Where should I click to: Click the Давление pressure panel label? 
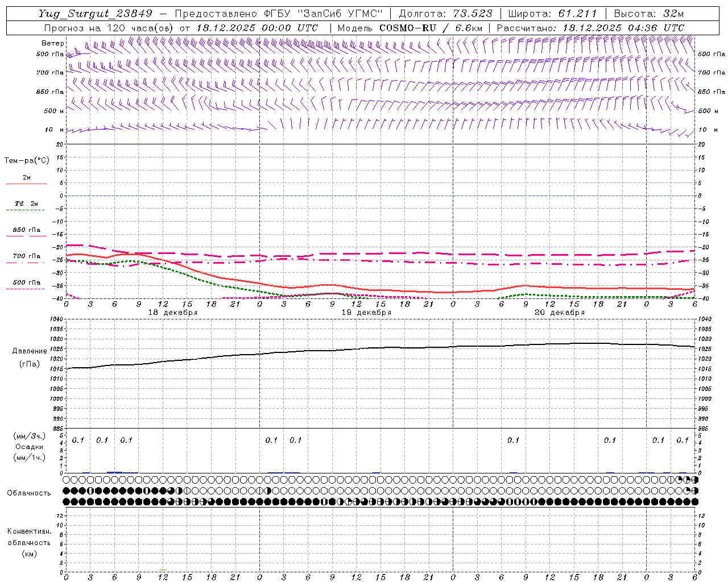30,351
